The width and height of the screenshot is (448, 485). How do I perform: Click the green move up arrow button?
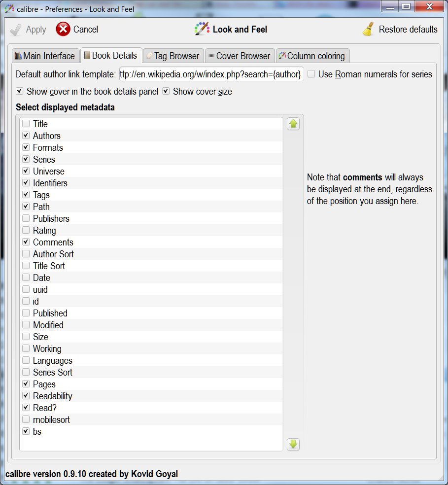[293, 124]
